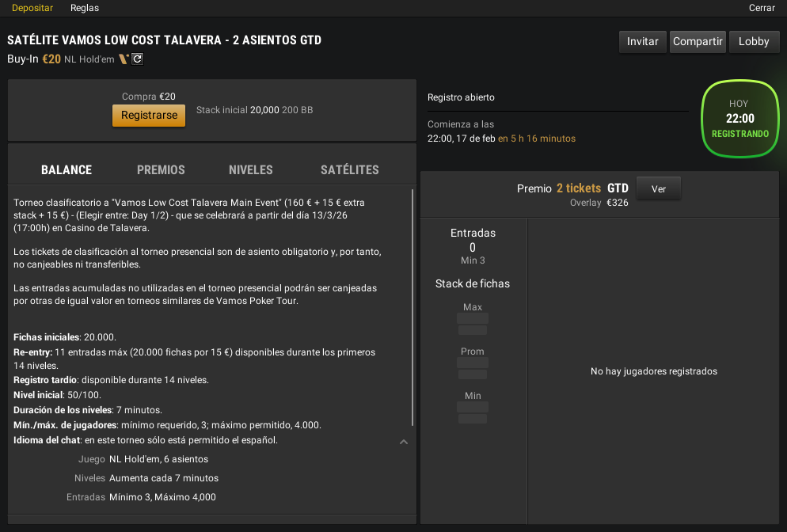The height and width of the screenshot is (532, 787).
Task: Click the '2 tickets' prize text
Action: 579,188
